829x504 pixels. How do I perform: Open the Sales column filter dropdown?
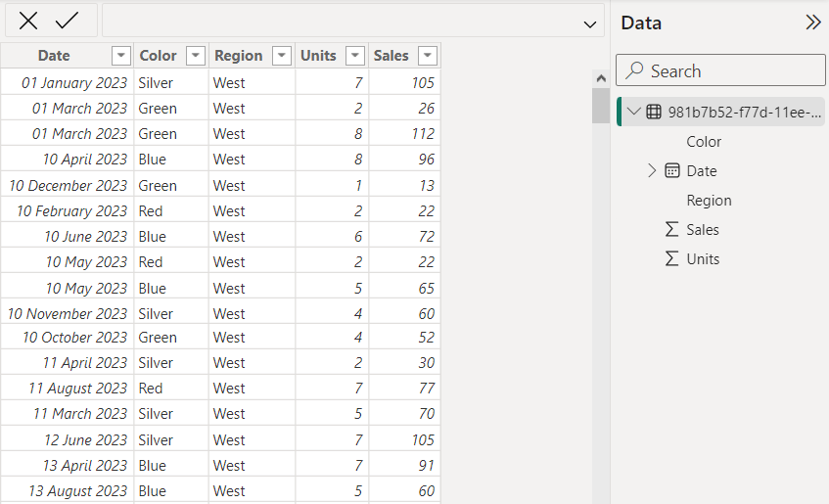tap(428, 55)
